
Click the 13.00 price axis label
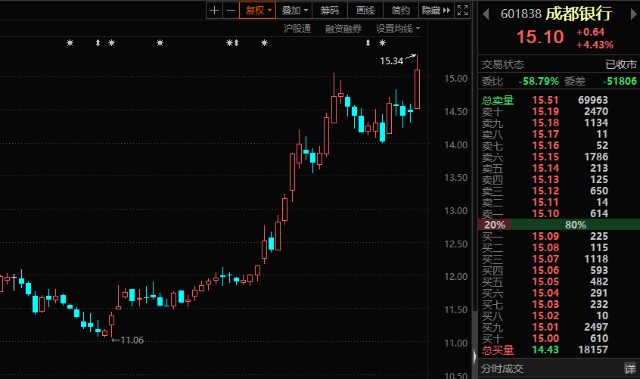[456, 211]
